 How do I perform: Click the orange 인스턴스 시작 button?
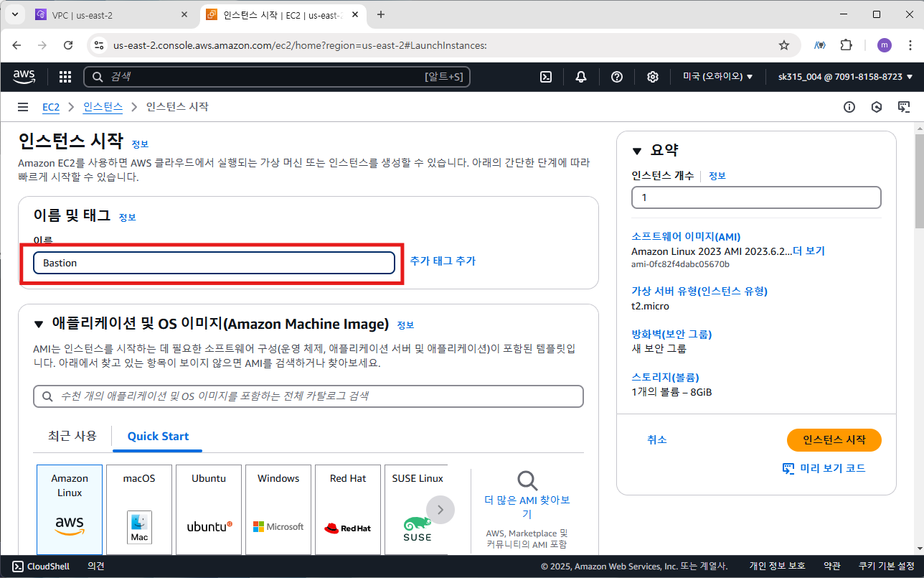pos(834,440)
